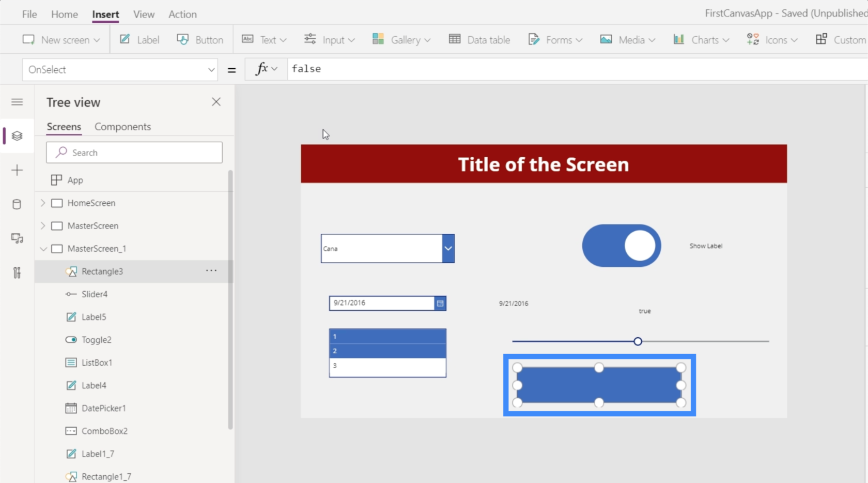Screen dimensions: 868x483
Task: Open the Media icon in left sidebar
Action: point(17,238)
